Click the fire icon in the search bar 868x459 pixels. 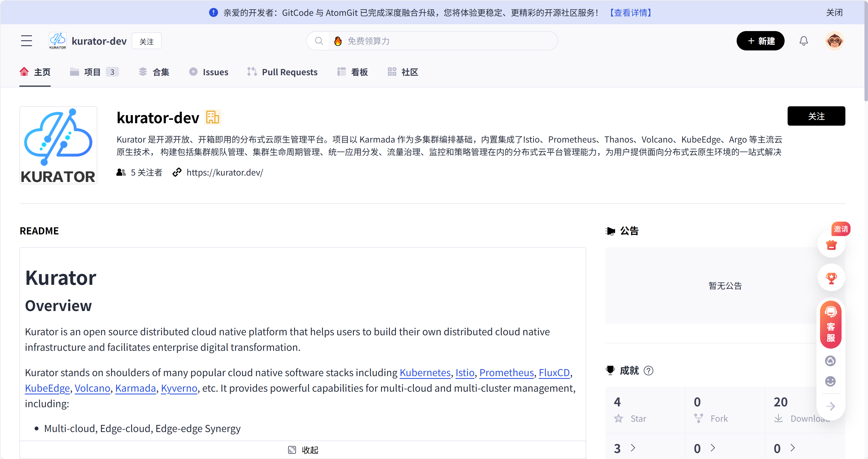[x=338, y=41]
